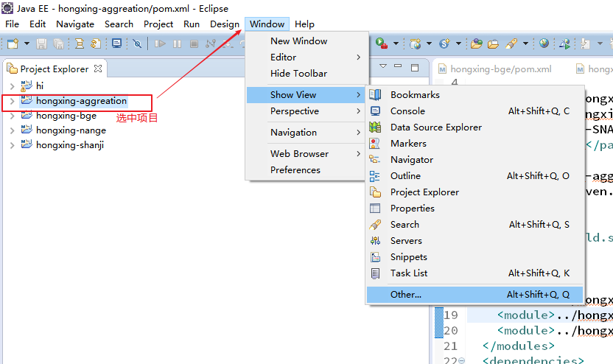Open the Editor submenu
Viewport: 613px width, 364px height.
[x=307, y=57]
